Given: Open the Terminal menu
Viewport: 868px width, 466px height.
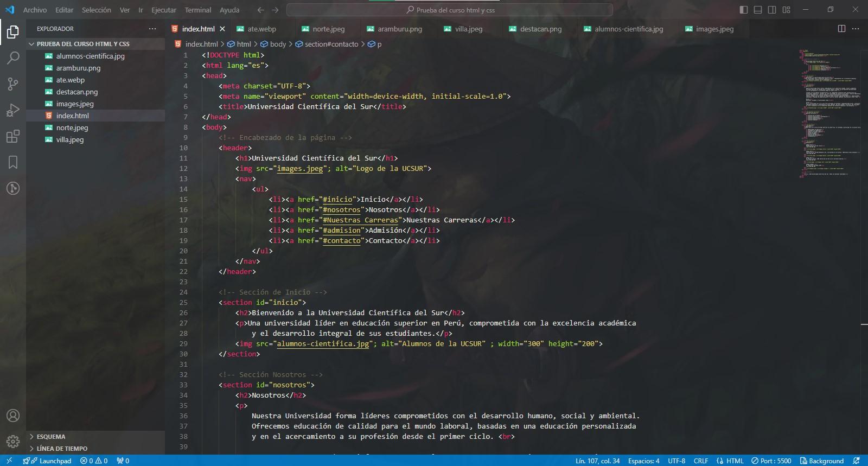Looking at the screenshot, I should point(198,10).
